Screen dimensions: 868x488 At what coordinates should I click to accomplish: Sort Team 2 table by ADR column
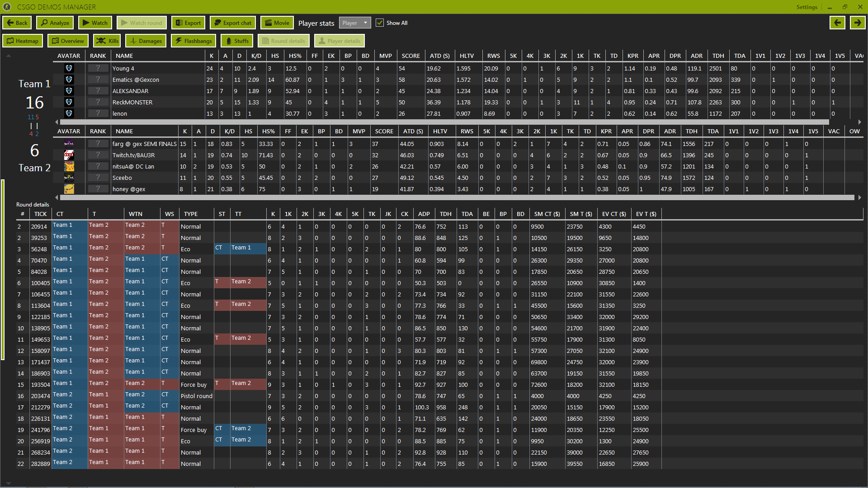pos(670,131)
